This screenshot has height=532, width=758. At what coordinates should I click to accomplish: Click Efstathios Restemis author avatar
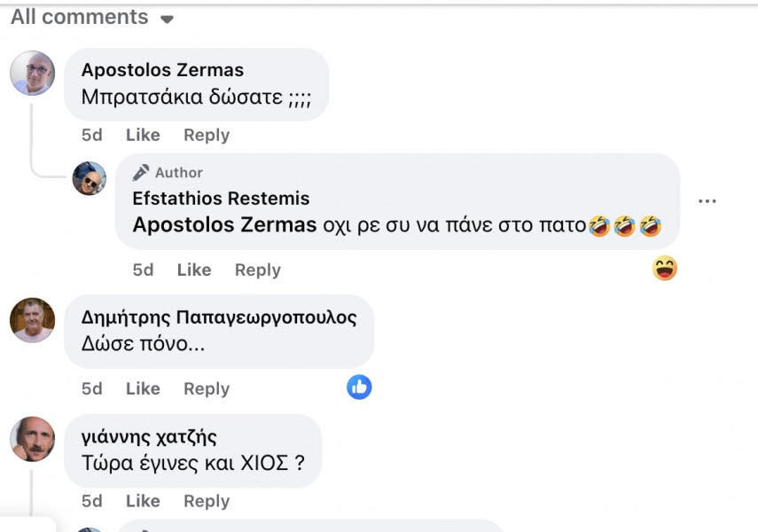click(90, 178)
